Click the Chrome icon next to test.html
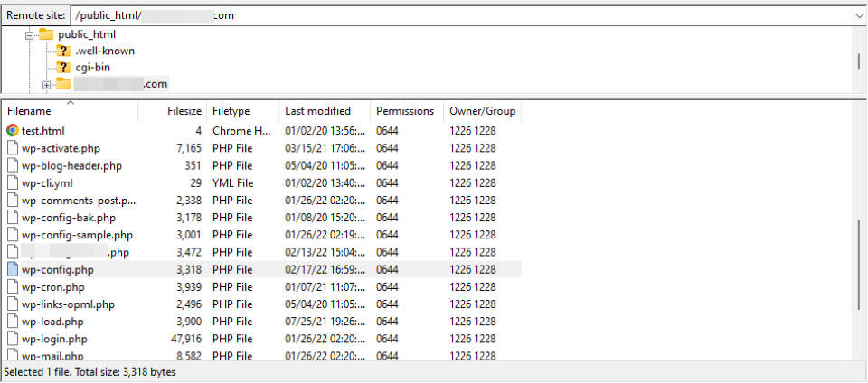This screenshot has height=383, width=868. tap(13, 131)
